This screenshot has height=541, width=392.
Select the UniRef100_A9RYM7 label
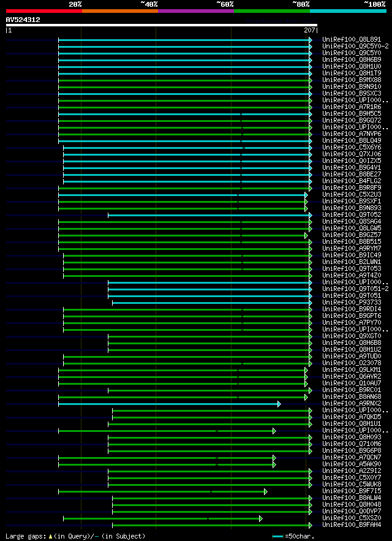point(352,248)
